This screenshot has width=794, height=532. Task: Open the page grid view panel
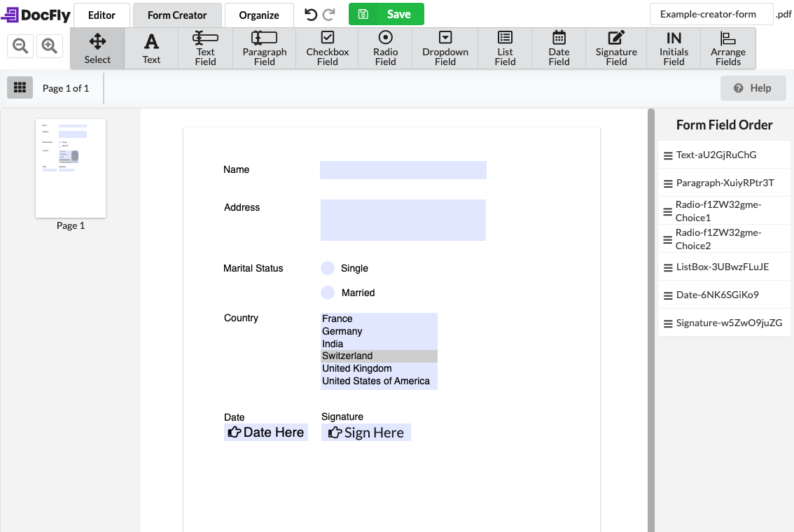20,87
